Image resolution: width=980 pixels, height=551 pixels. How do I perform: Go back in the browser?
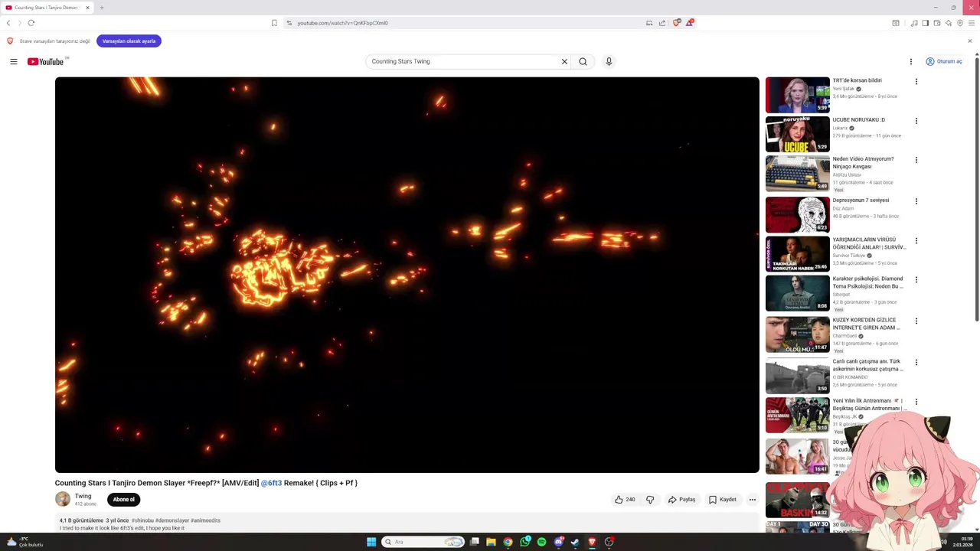click(8, 23)
